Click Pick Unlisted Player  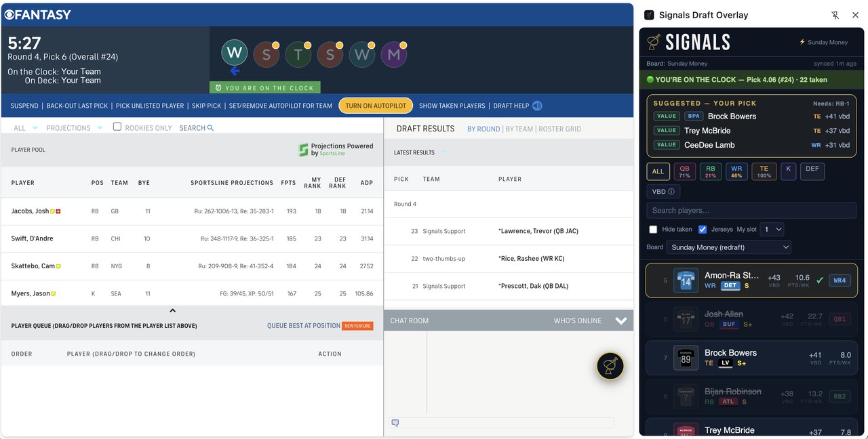[150, 106]
